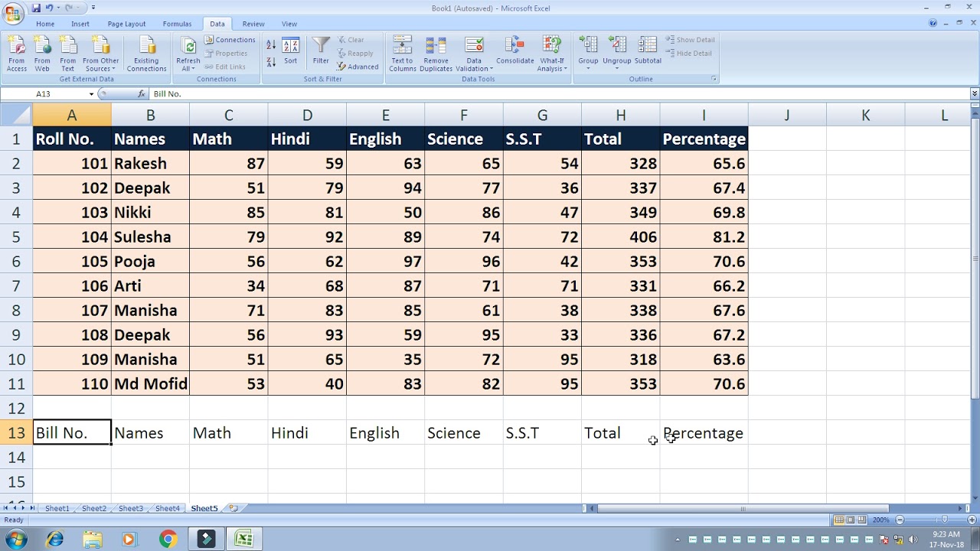Switch to Sheet1 worksheet tab
Image resolution: width=980 pixels, height=551 pixels.
tap(57, 508)
